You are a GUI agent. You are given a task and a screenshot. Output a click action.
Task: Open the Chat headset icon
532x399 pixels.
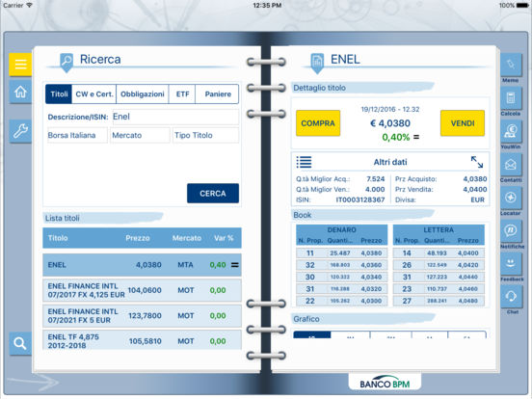tap(511, 296)
